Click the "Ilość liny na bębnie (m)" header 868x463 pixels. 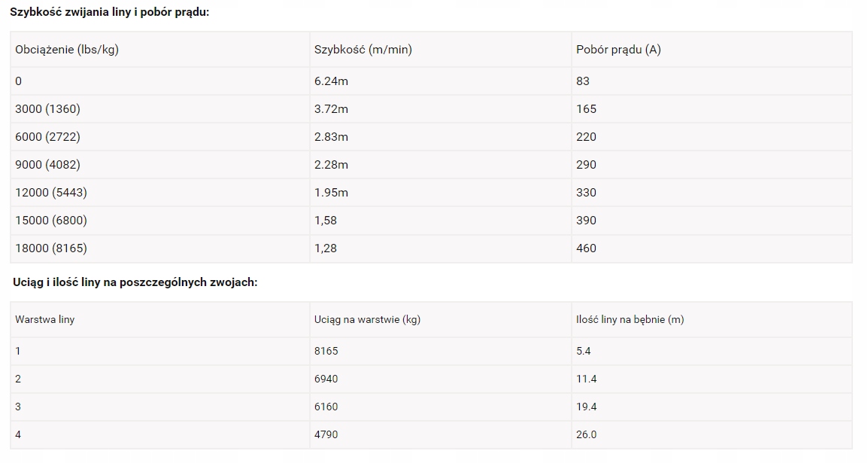[x=630, y=319]
